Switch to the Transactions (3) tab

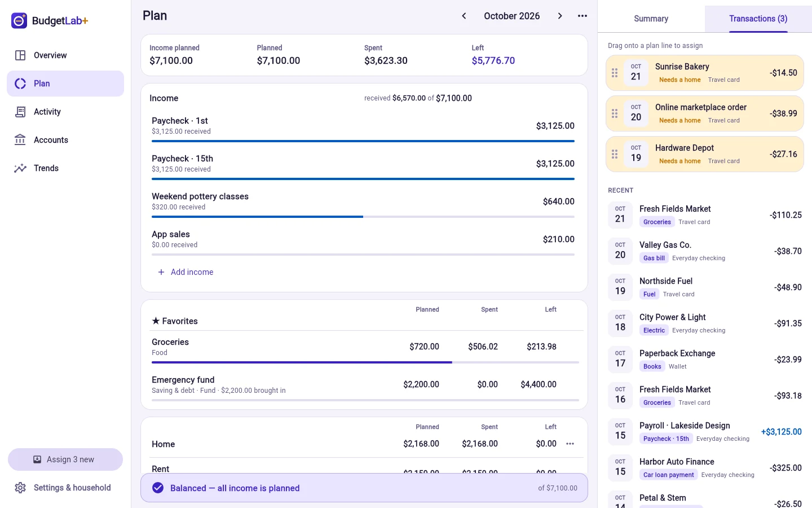pos(758,19)
